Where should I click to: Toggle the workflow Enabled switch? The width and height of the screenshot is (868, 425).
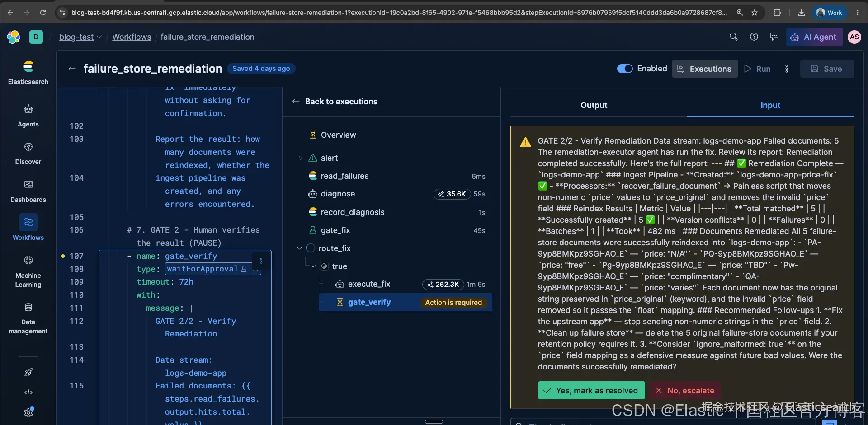625,69
